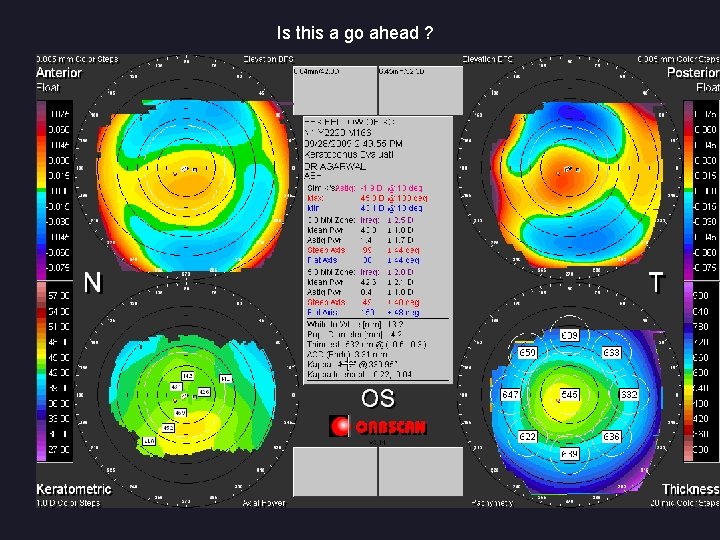Click the "Posterior" map label
Screen dimensions: 720x540
(693, 73)
